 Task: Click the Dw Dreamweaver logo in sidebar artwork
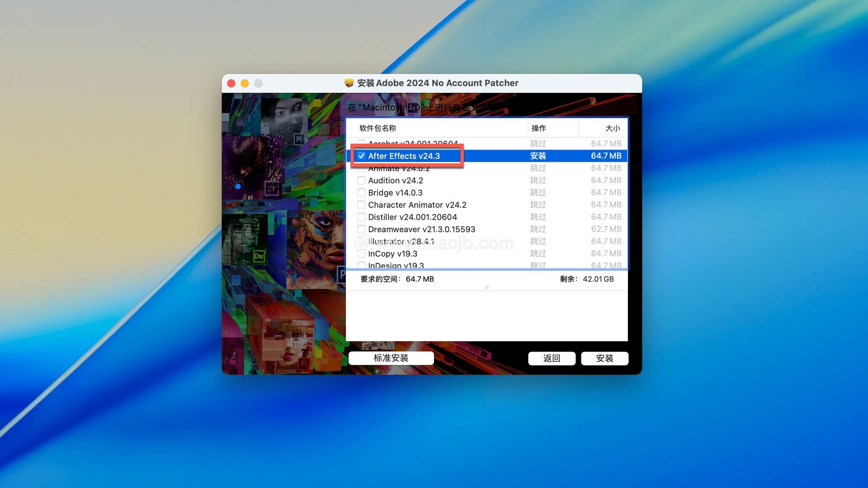pyautogui.click(x=259, y=257)
